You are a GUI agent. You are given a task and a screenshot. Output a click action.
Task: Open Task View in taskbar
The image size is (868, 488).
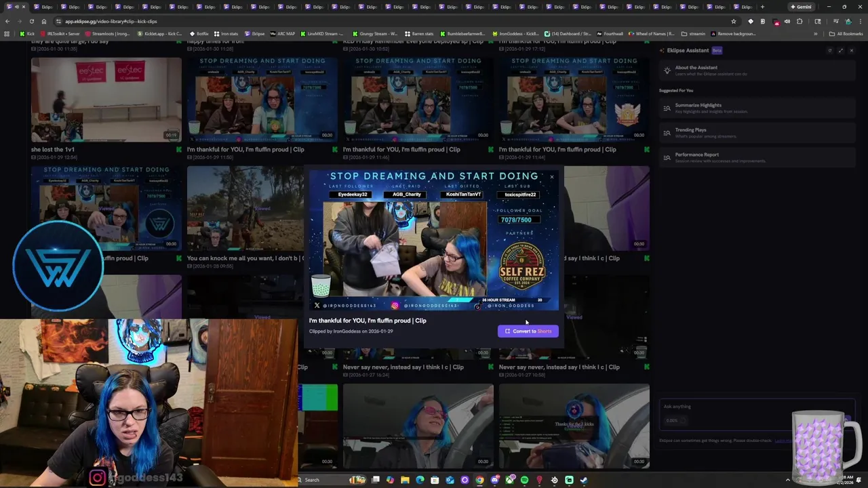[x=375, y=480]
